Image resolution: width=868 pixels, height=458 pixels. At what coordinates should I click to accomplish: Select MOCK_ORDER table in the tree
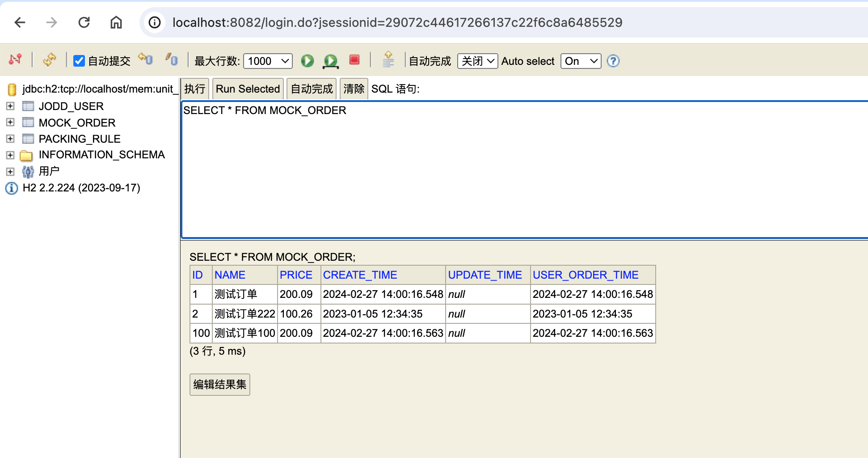click(x=77, y=123)
